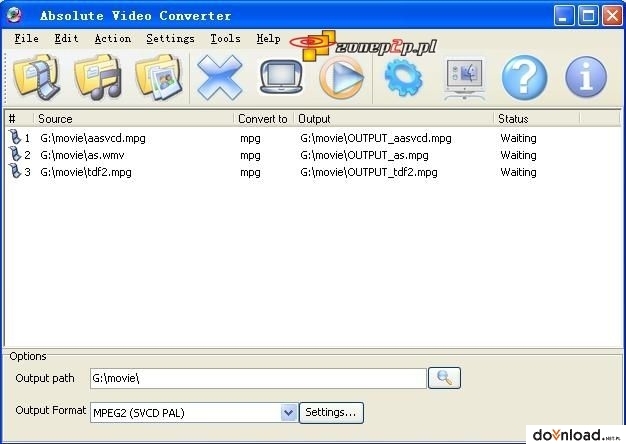This screenshot has width=626, height=444.
Task: Click mpg format cell of tdf2 row
Action: pos(250,172)
